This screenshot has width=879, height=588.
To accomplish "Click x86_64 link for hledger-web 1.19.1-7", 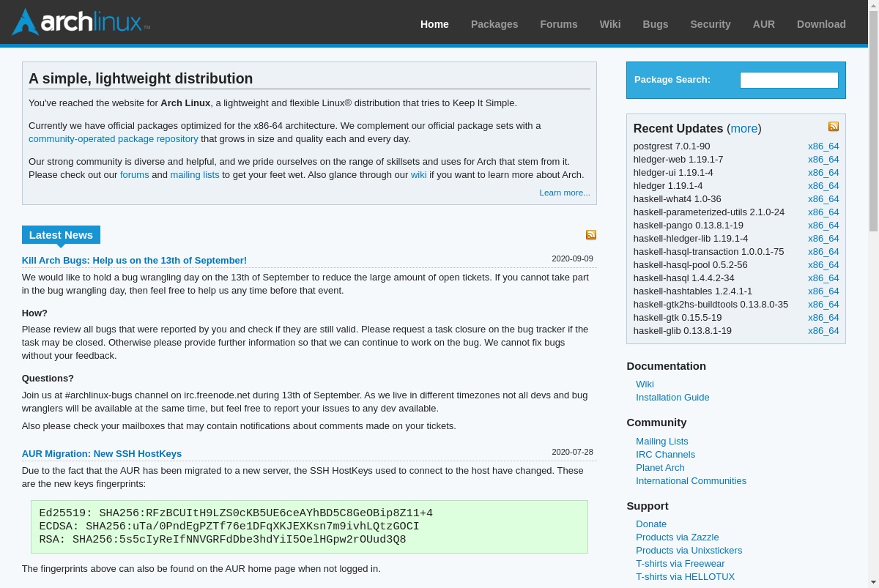I will point(823,160).
